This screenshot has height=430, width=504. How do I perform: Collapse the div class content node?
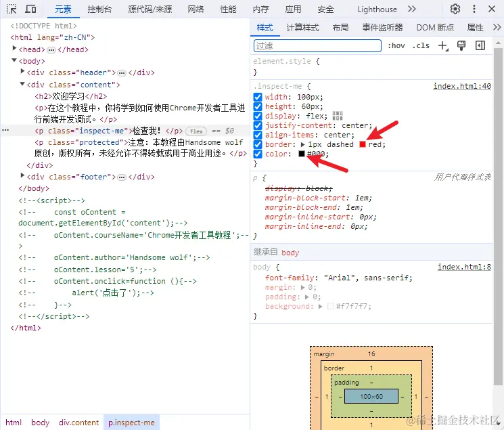coord(22,84)
